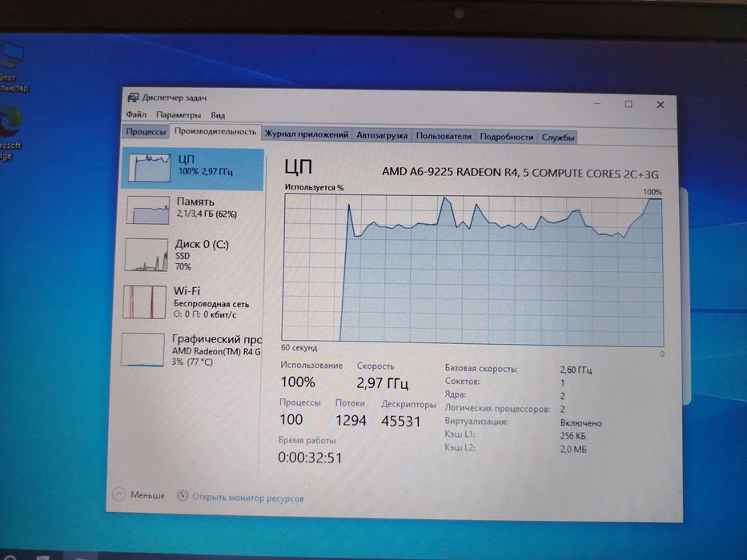Click the Wi-Fi mini graph thumbnail
Screen dimensions: 747x560
pyautogui.click(x=144, y=302)
